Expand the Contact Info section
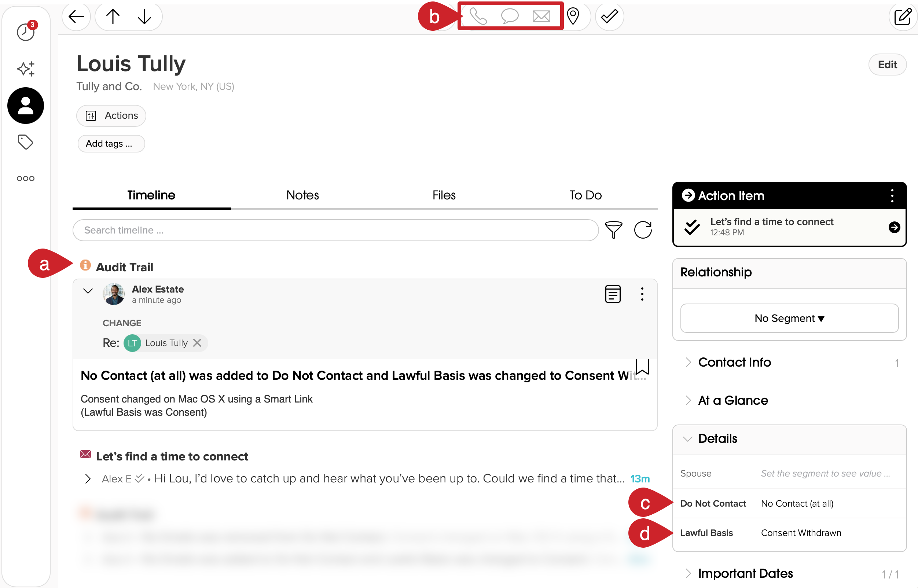 (734, 362)
